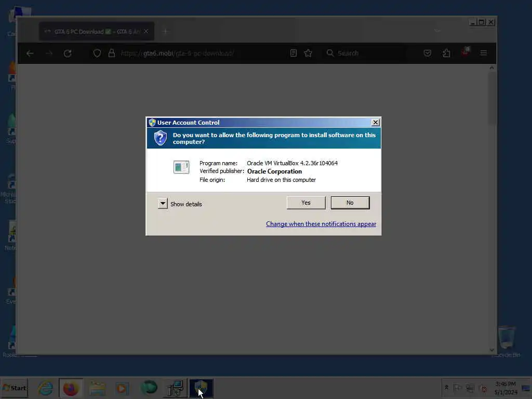Click No to deny the installation
Viewport: 532px width, 399px height.
pos(350,203)
